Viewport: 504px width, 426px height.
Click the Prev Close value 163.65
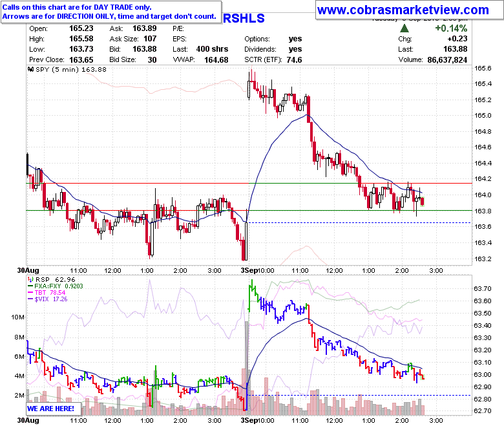coord(81,60)
